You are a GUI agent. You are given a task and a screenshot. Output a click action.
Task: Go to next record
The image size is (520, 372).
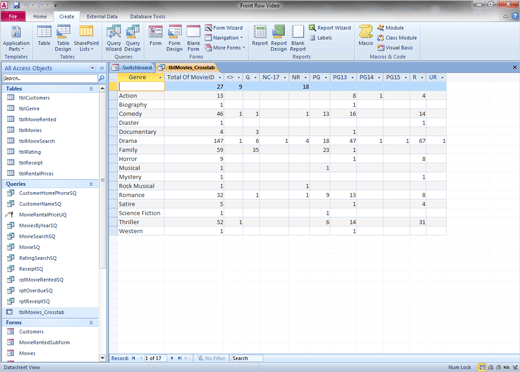tap(172, 358)
